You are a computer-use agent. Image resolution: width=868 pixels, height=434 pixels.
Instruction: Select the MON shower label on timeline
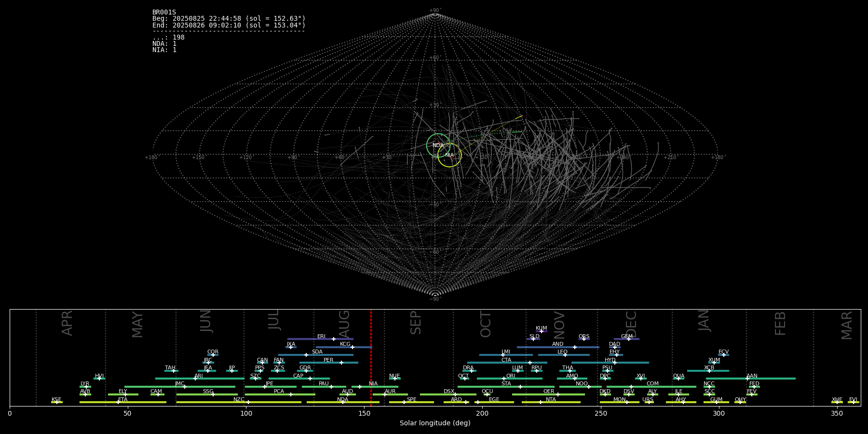(x=619, y=400)
